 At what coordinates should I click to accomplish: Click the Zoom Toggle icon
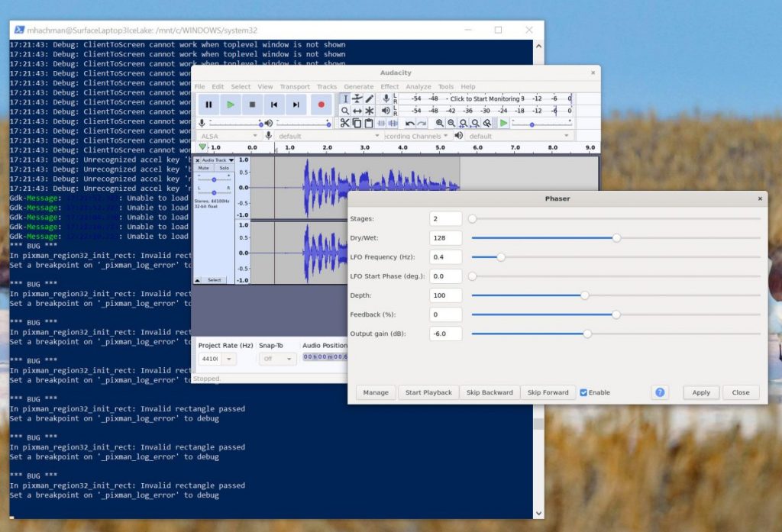[487, 123]
